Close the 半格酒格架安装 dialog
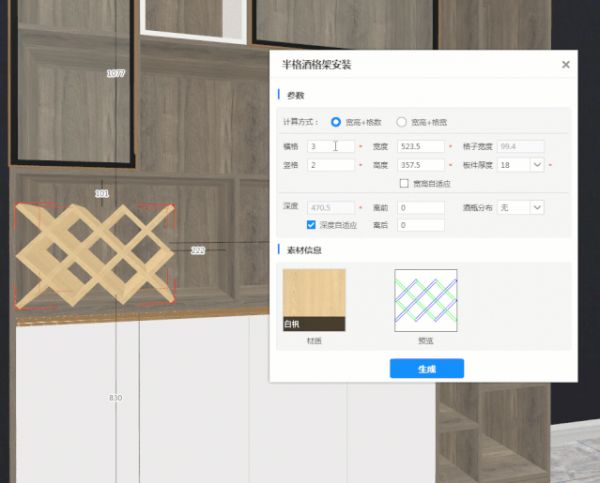The height and width of the screenshot is (483, 600). pos(565,65)
